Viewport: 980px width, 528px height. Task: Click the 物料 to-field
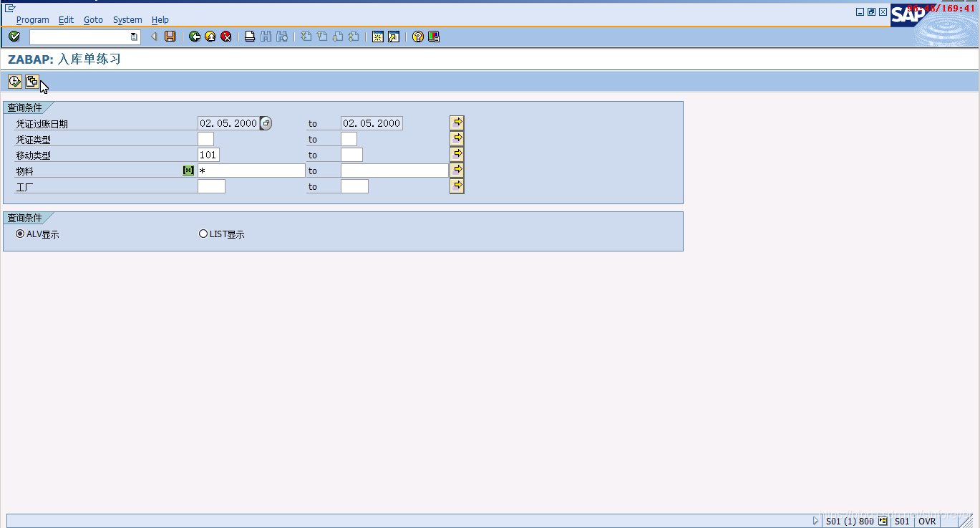[x=394, y=171]
